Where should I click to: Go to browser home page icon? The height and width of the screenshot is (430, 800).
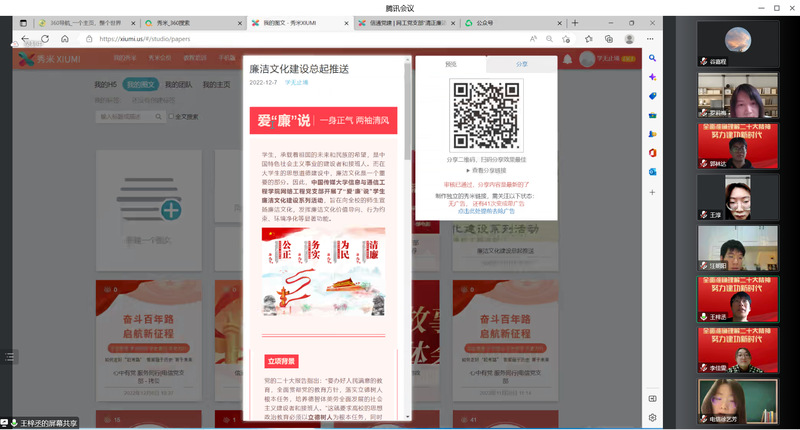[64, 39]
